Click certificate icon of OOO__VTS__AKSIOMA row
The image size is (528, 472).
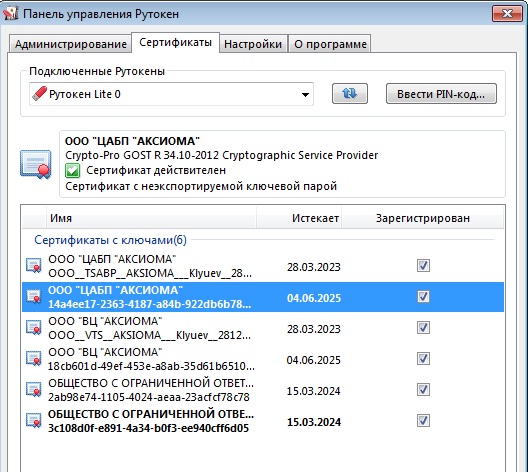[x=34, y=328]
